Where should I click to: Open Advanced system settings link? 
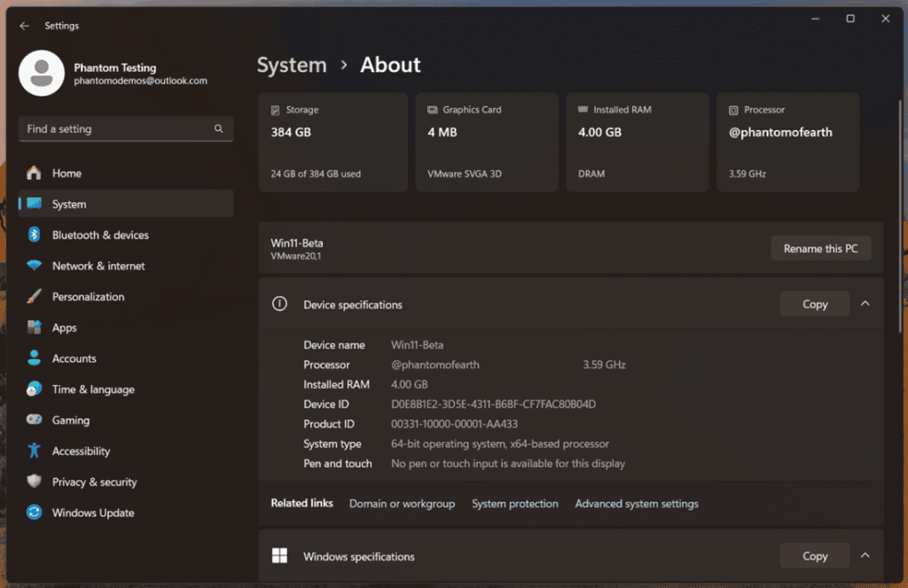pyautogui.click(x=637, y=504)
